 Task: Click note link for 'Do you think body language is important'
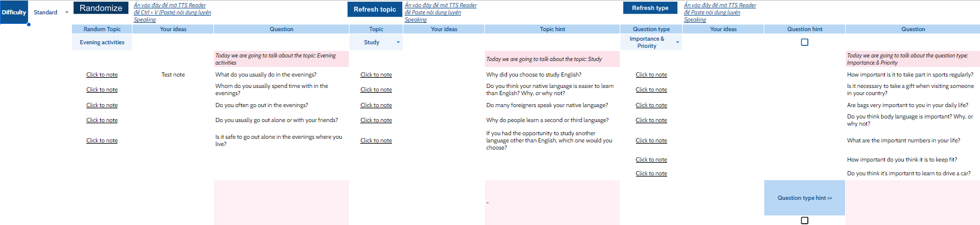[651, 120]
